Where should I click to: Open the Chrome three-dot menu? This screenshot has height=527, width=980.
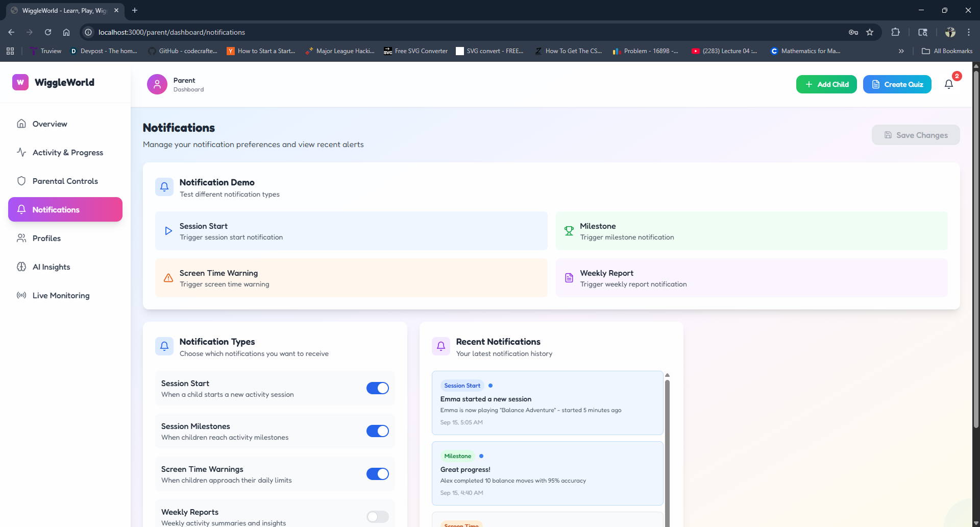click(x=969, y=32)
